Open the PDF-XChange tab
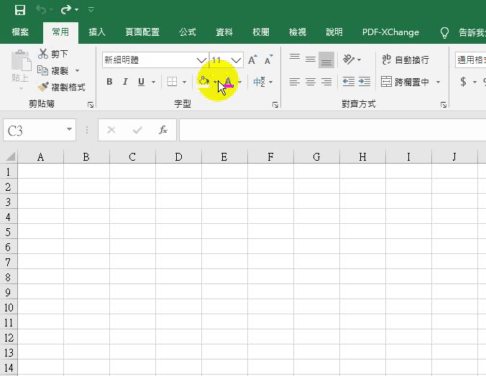The width and height of the screenshot is (486, 376). (x=390, y=32)
